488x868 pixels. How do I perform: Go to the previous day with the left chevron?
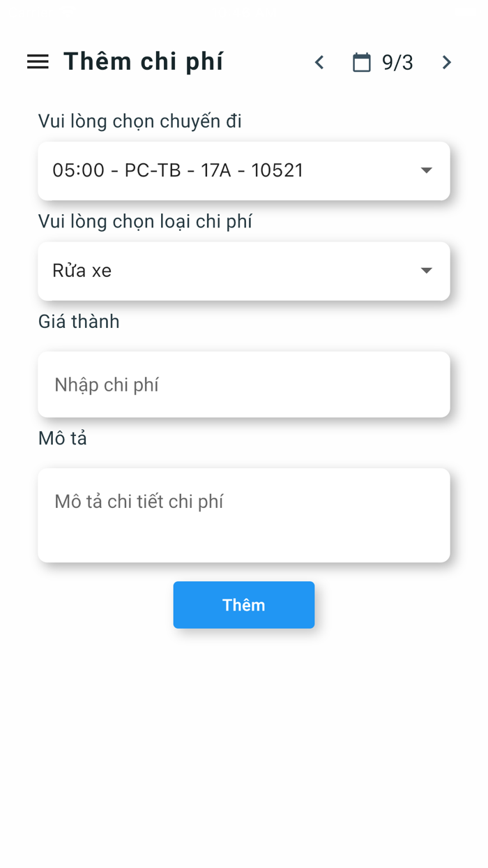(x=319, y=62)
